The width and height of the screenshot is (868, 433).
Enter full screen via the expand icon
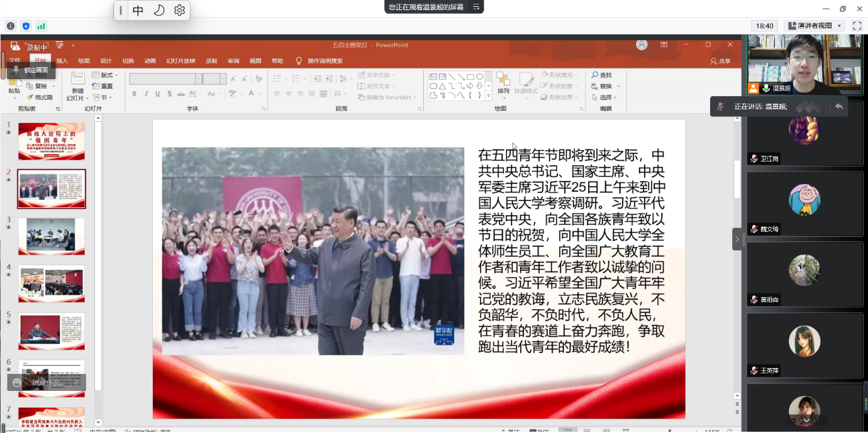[x=857, y=26]
